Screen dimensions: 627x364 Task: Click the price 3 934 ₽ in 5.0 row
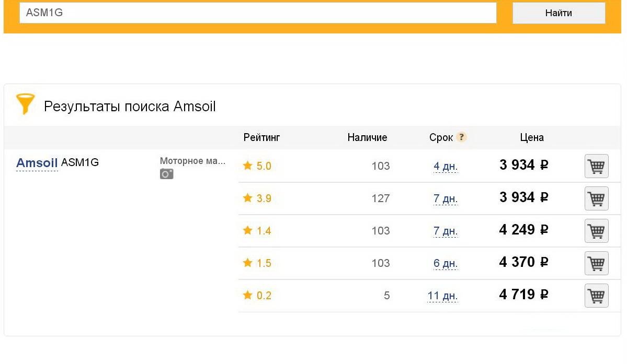click(523, 165)
